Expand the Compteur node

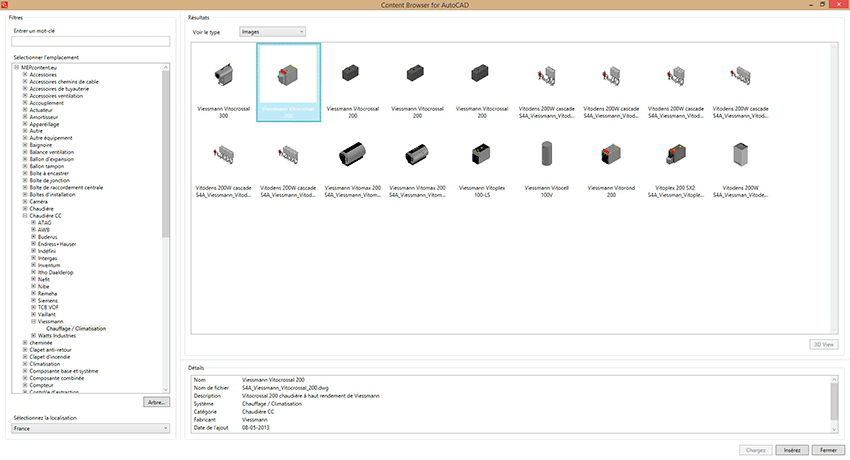tap(25, 385)
